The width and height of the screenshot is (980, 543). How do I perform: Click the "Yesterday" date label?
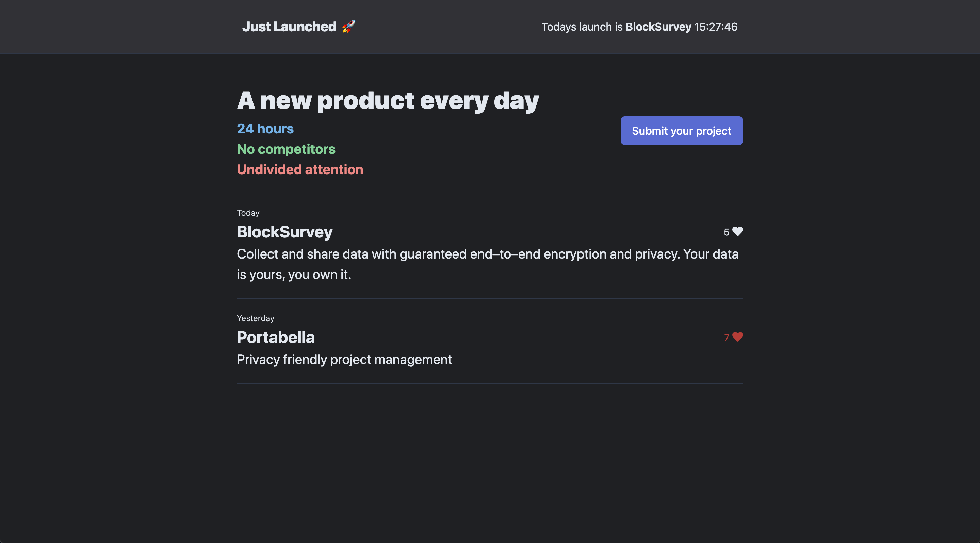click(x=255, y=318)
